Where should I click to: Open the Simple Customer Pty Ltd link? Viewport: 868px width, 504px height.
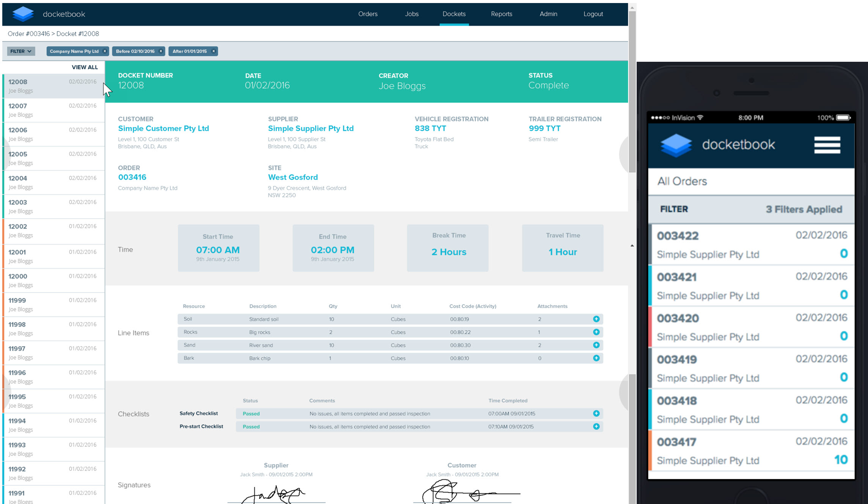[x=163, y=128]
